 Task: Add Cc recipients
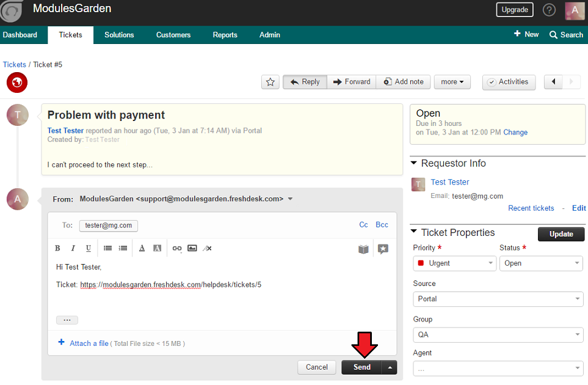point(363,225)
